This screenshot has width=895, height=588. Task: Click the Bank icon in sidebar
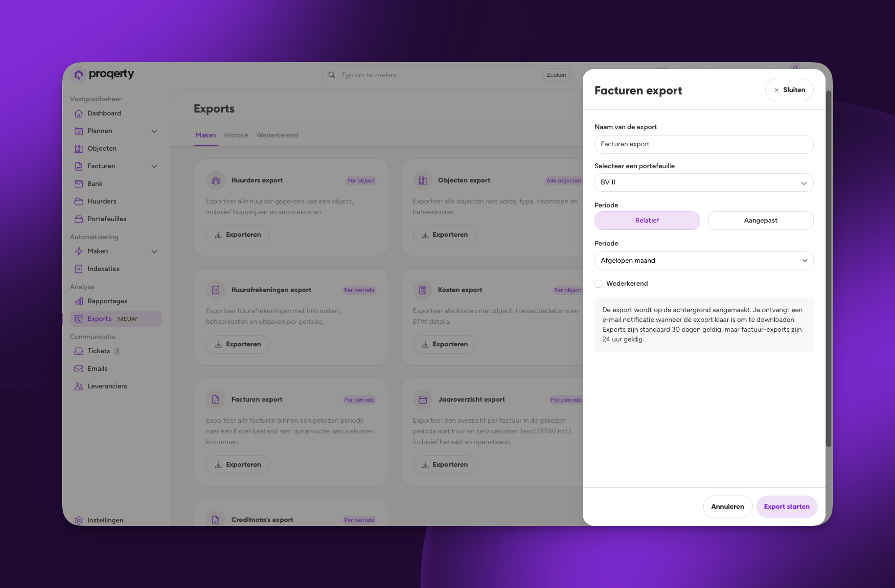point(79,184)
